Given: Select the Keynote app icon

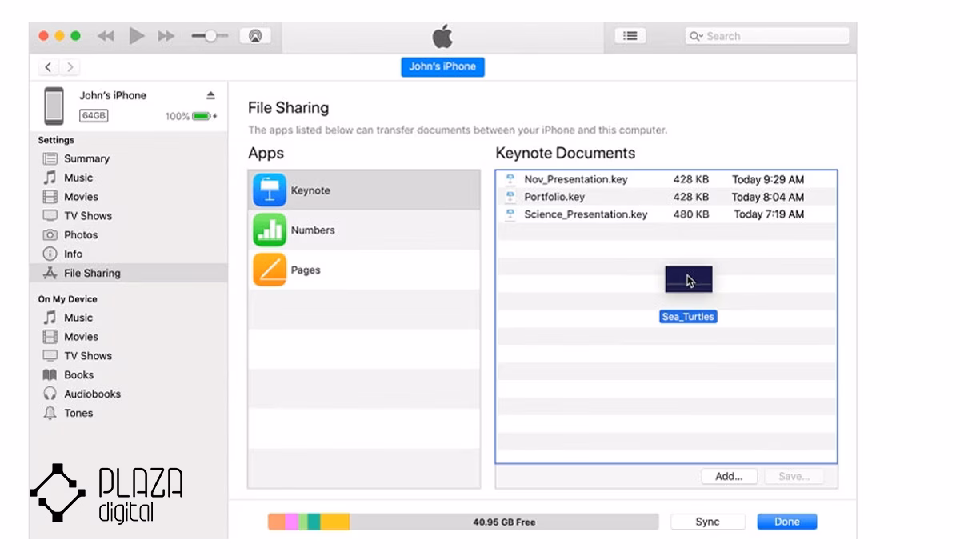Looking at the screenshot, I should tap(270, 190).
